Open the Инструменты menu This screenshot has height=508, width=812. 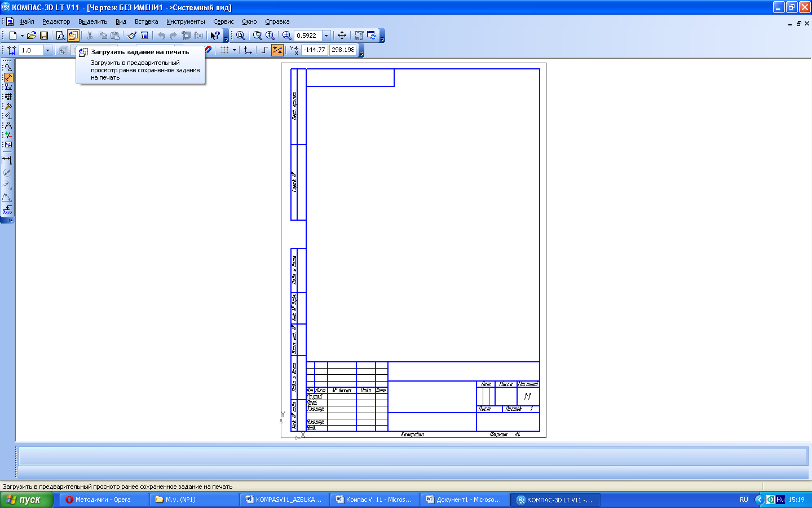click(x=186, y=21)
